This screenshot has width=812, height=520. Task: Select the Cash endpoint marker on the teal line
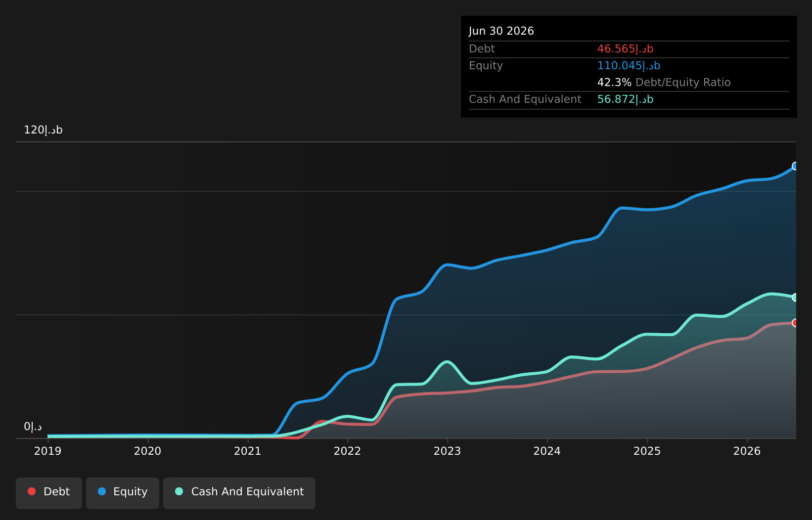pyautogui.click(x=795, y=298)
